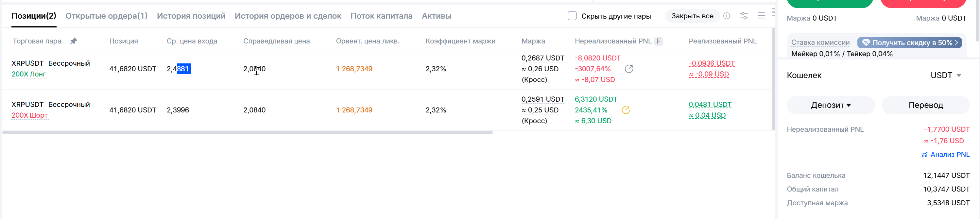980x219 pixels.
Task: Open position display settings sliders icon
Action: tap(744, 16)
